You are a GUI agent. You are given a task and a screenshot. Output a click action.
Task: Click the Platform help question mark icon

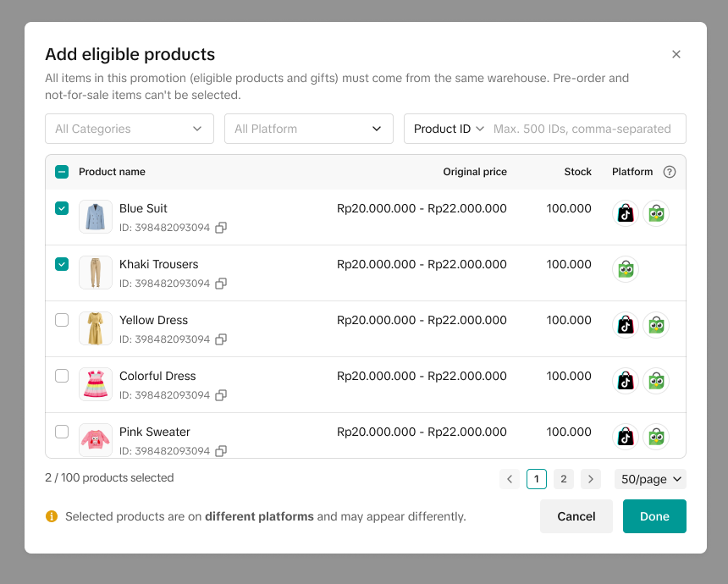[670, 172]
